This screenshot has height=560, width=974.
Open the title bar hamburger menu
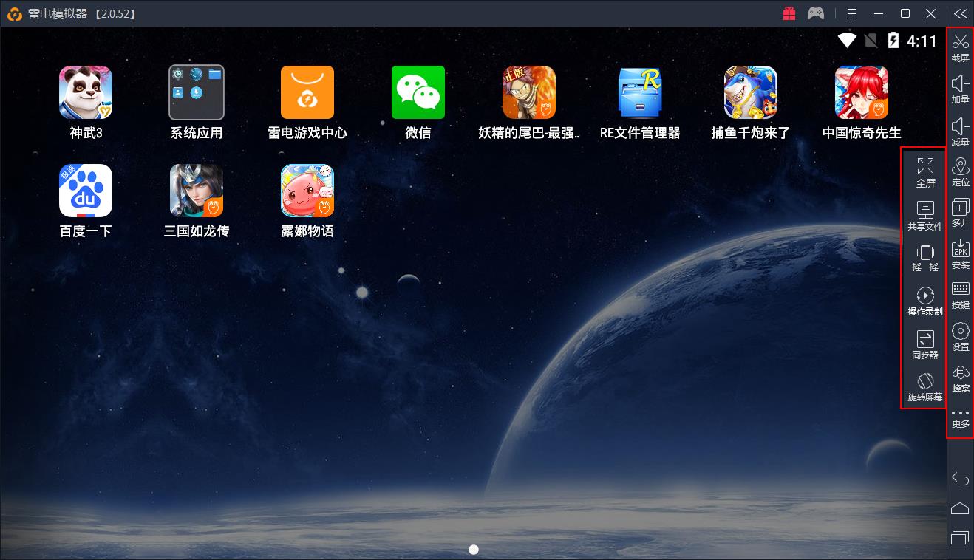pyautogui.click(x=852, y=13)
